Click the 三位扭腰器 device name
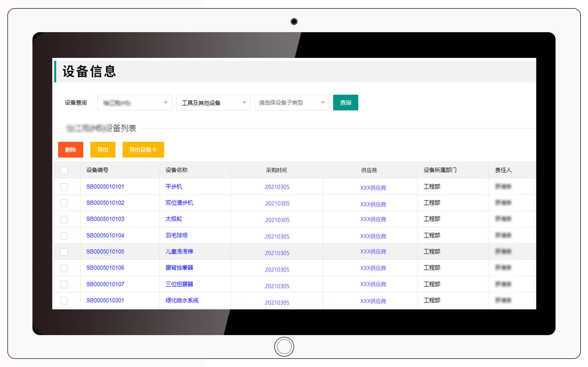The height and width of the screenshot is (367, 588). pos(179,284)
